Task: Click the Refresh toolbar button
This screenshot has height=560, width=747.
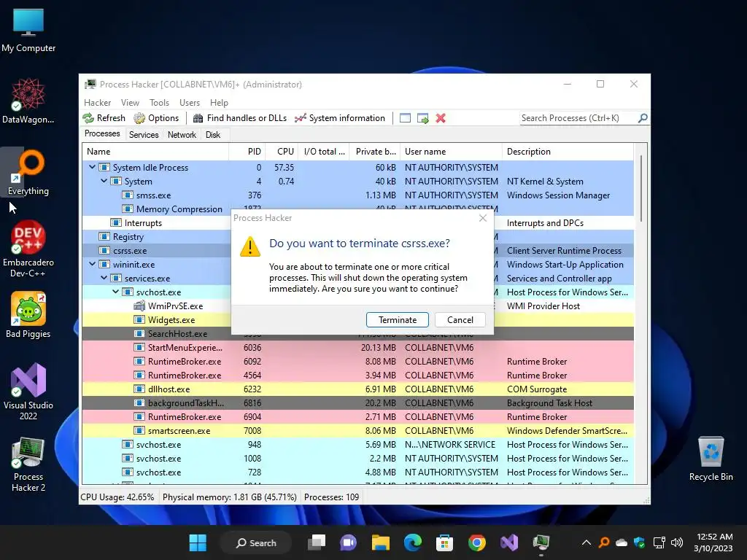Action: (x=104, y=118)
